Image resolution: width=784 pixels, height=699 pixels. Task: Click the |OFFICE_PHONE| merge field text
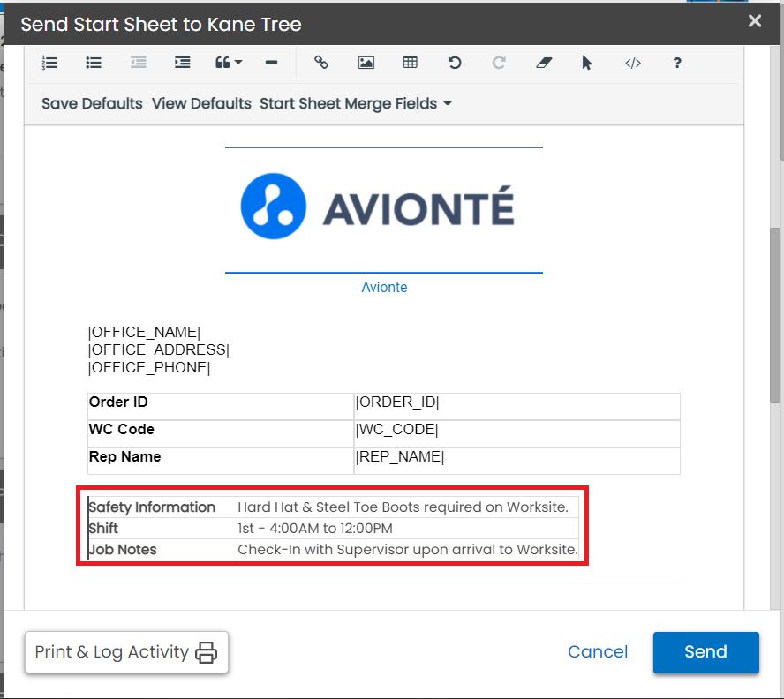(149, 367)
